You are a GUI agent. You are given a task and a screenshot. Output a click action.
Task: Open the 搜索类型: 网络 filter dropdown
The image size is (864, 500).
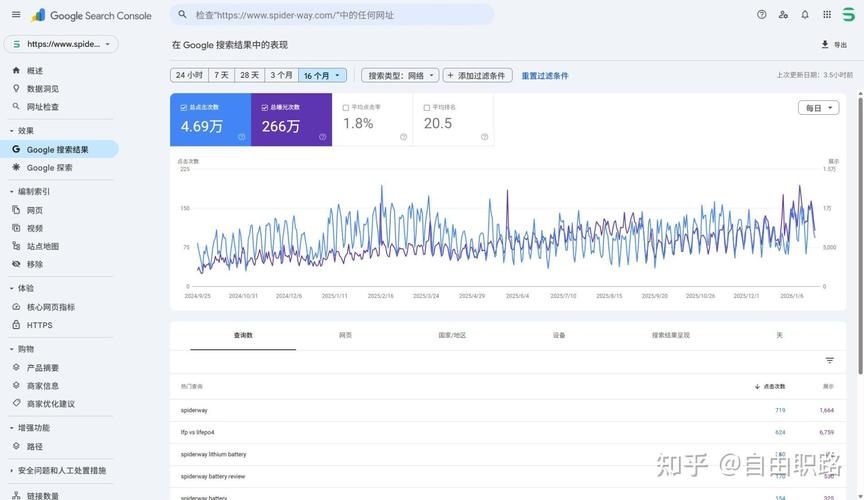[x=400, y=76]
